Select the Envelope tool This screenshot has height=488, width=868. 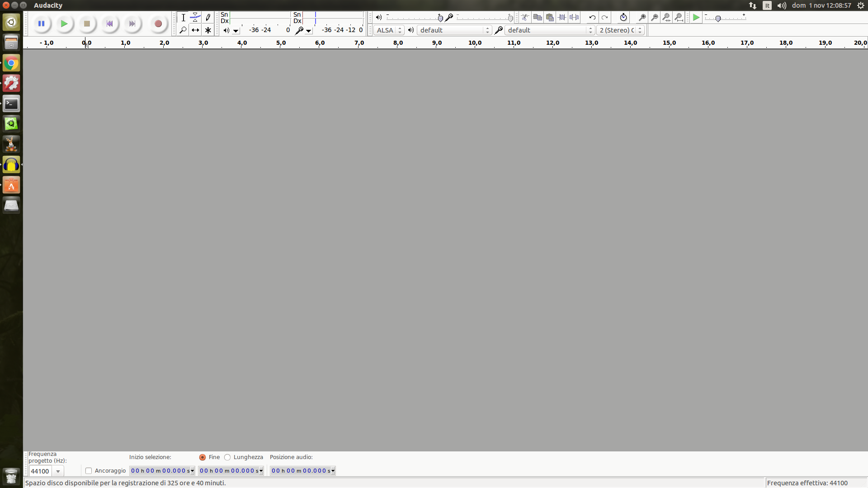(x=195, y=18)
